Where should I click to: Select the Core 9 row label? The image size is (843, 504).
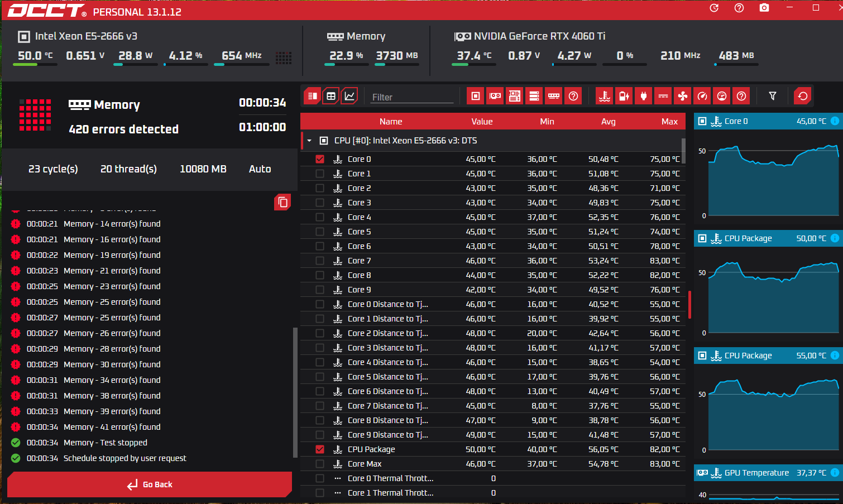(359, 290)
